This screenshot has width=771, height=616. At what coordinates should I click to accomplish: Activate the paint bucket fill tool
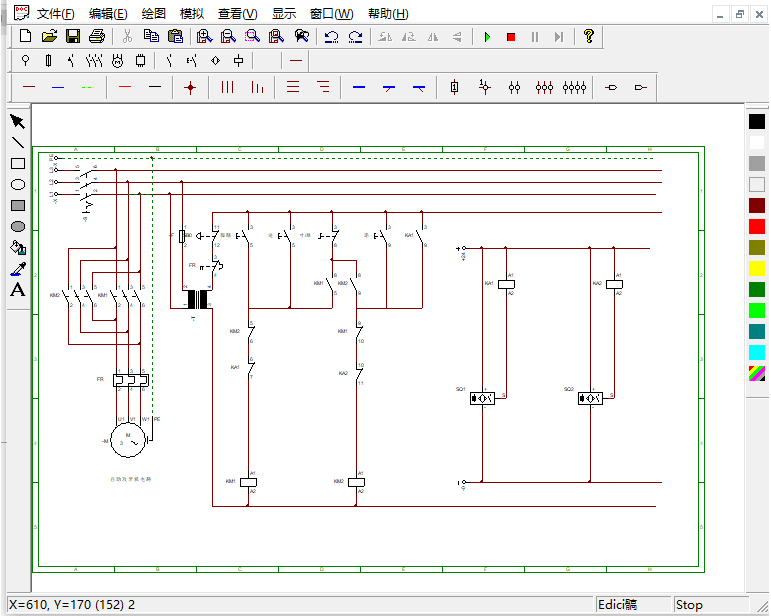tap(17, 247)
